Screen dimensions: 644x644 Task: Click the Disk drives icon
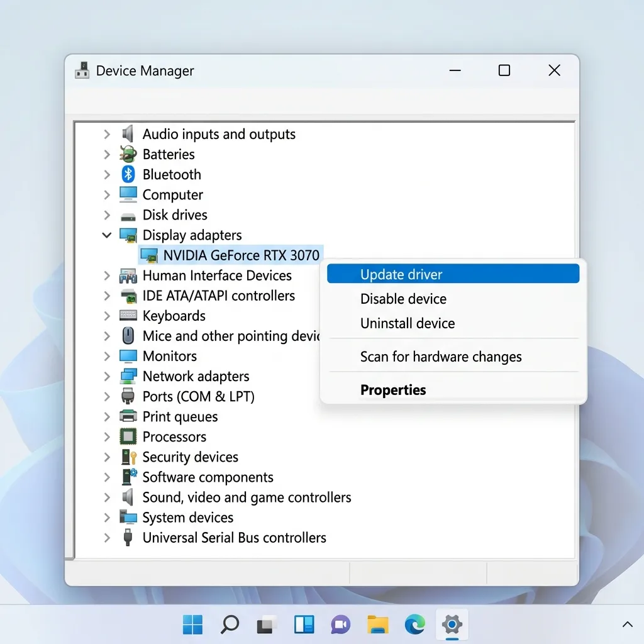coord(128,216)
